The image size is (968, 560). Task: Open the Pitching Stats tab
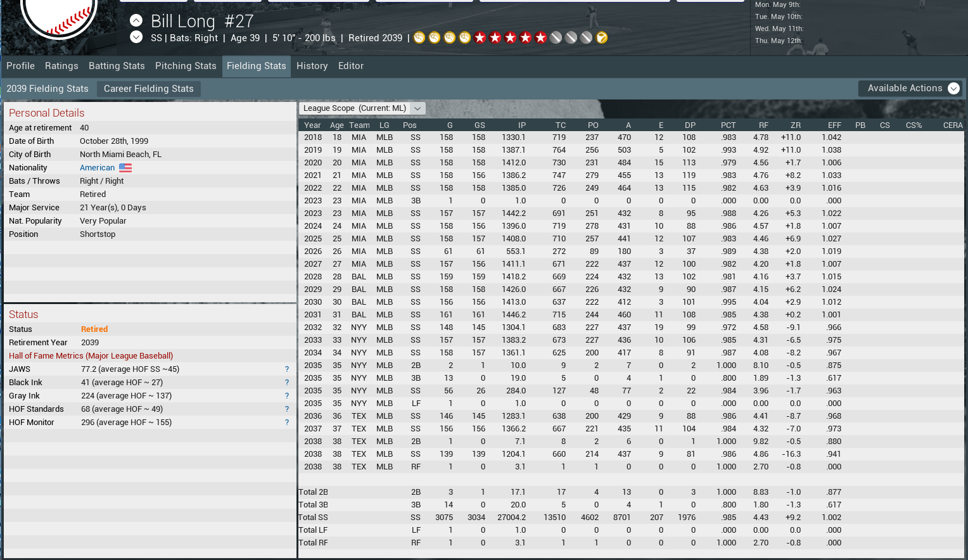point(186,66)
